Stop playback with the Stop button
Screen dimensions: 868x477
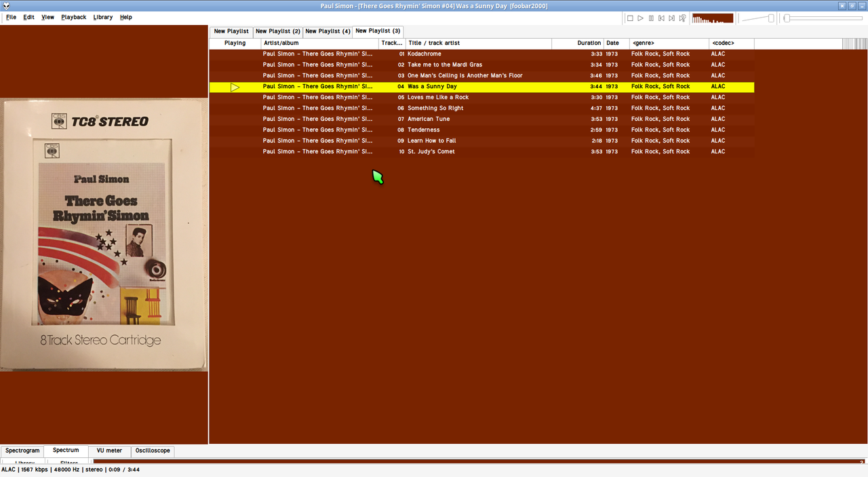630,18
